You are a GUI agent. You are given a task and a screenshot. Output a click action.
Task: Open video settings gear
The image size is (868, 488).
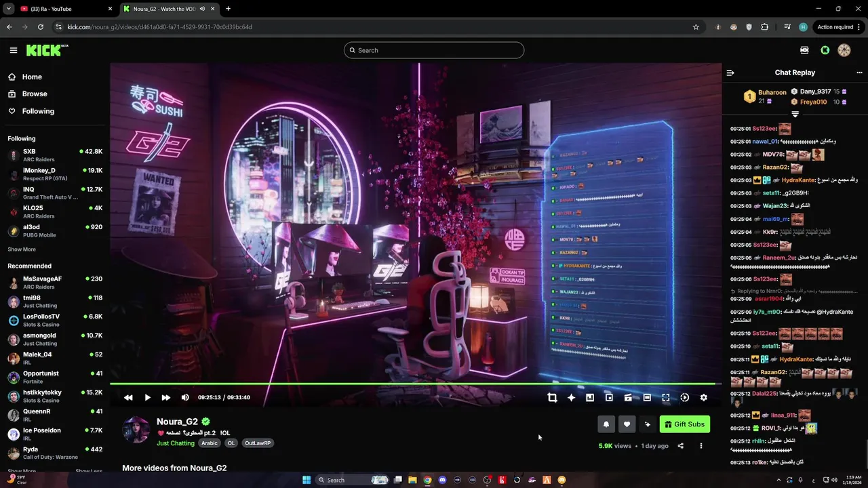point(704,398)
